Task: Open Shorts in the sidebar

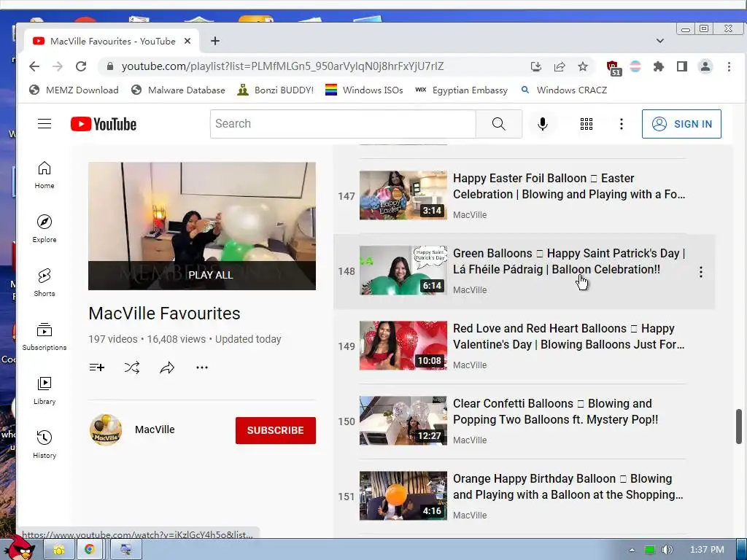Action: click(44, 282)
